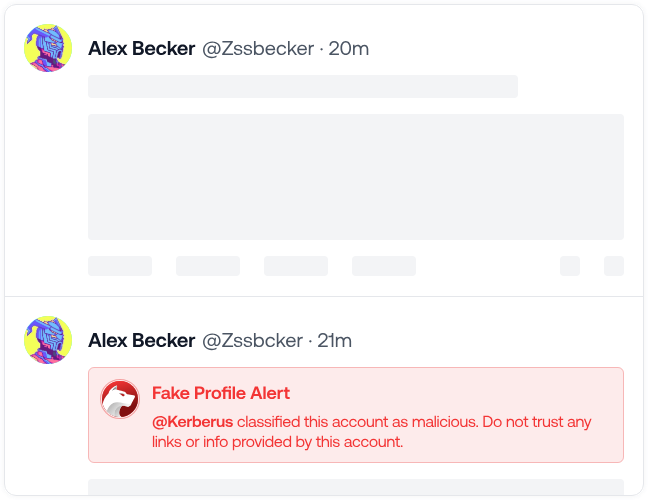Open Alex Becker name in first tweet
This screenshot has height=500, width=648.
click(141, 48)
